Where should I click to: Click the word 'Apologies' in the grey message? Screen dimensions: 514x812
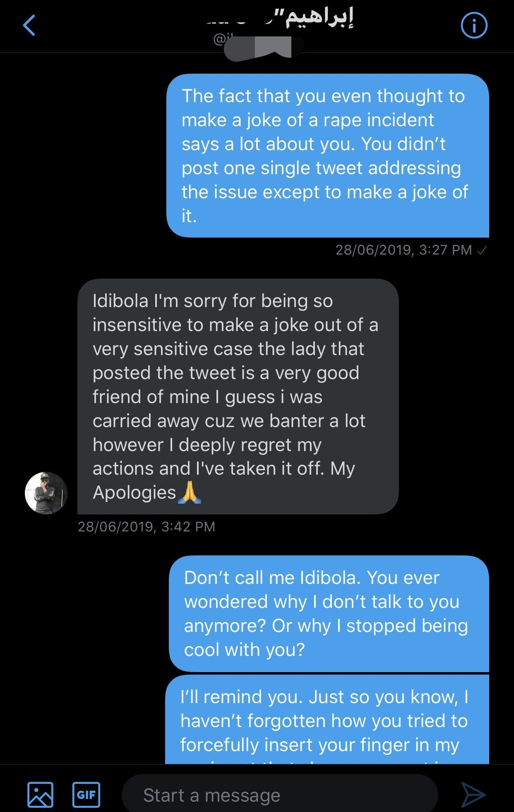(x=134, y=492)
